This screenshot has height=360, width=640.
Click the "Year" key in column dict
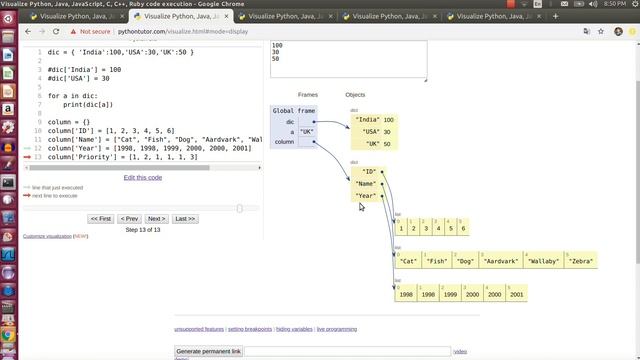click(365, 196)
